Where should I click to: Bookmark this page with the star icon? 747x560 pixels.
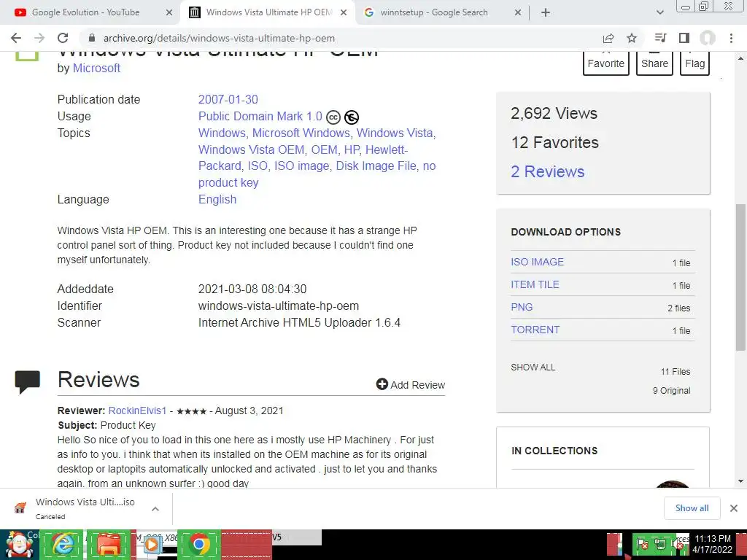[632, 38]
